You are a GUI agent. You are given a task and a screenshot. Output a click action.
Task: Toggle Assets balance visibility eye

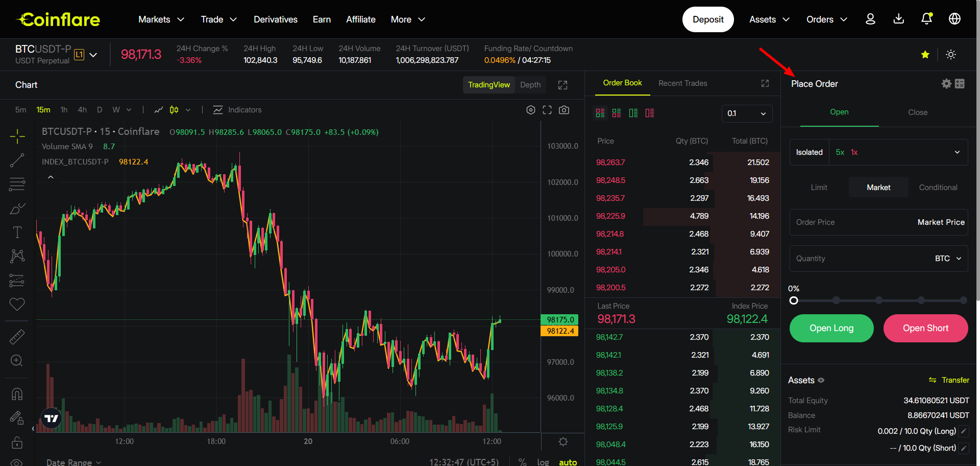coord(821,380)
